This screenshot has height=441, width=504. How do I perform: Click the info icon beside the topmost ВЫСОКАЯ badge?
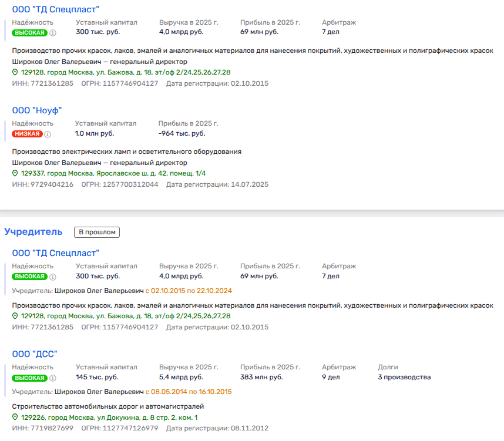(x=53, y=33)
